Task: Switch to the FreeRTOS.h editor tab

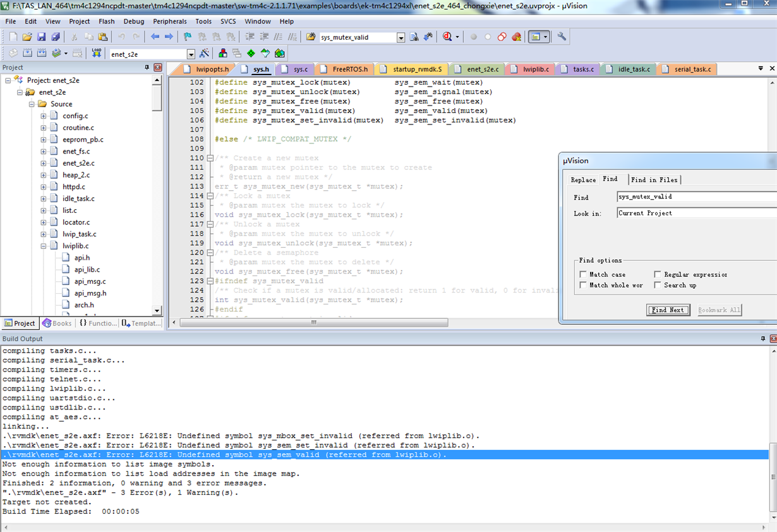Action: [349, 69]
